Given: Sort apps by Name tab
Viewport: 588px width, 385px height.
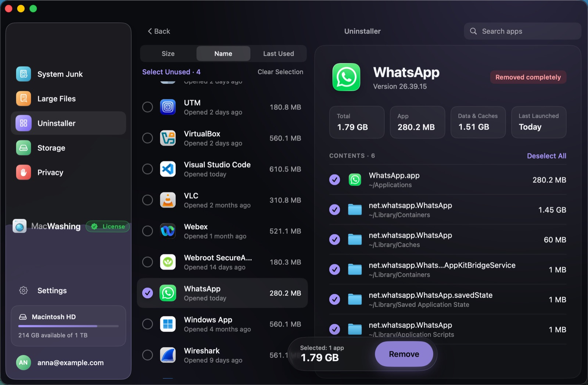Looking at the screenshot, I should [223, 54].
